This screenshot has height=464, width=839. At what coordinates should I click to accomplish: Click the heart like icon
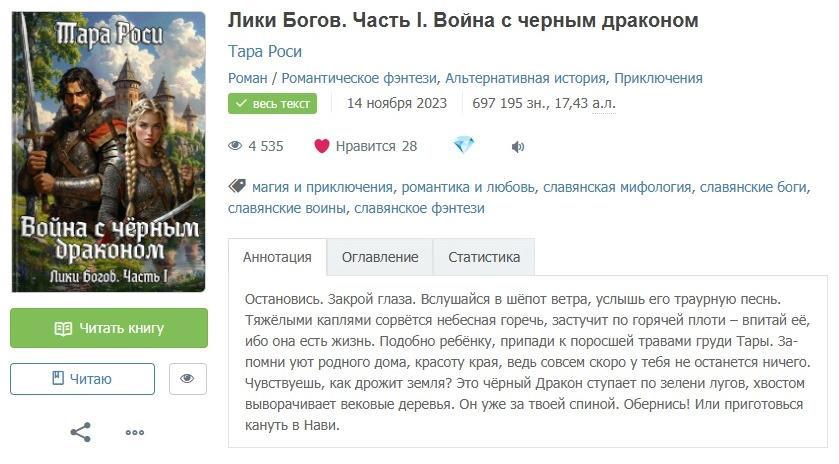click(322, 146)
